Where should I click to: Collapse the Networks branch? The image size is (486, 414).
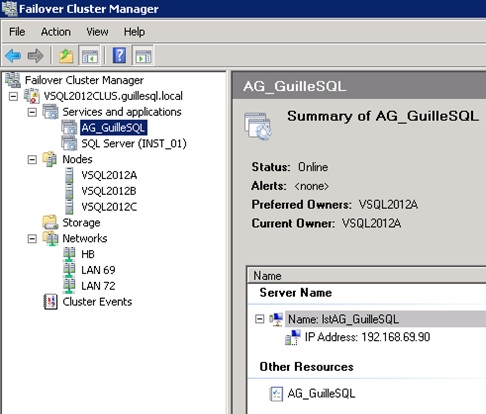point(32,239)
